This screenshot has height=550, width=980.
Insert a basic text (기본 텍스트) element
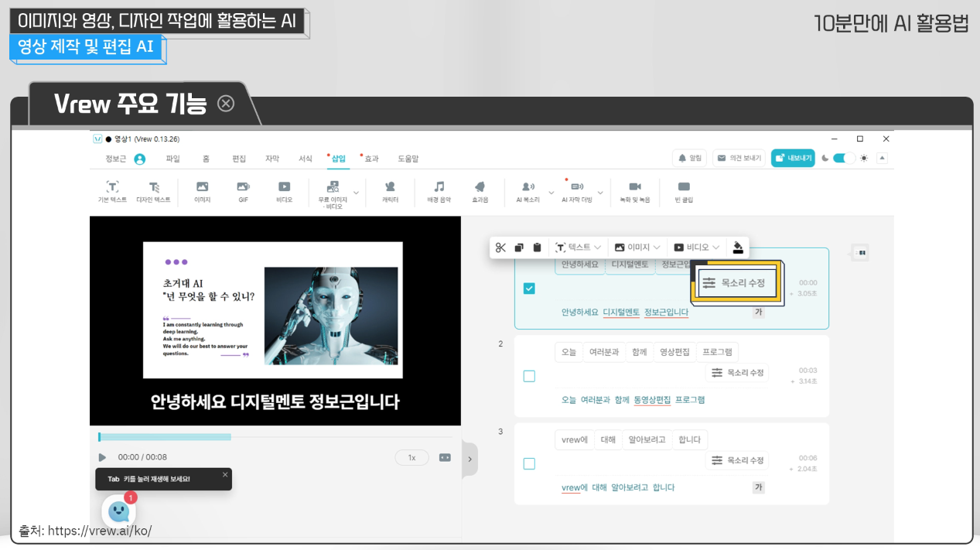point(113,192)
